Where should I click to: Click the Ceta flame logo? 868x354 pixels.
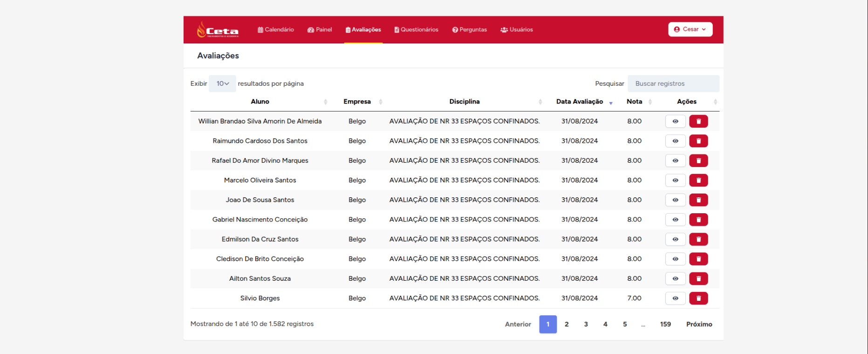[218, 29]
